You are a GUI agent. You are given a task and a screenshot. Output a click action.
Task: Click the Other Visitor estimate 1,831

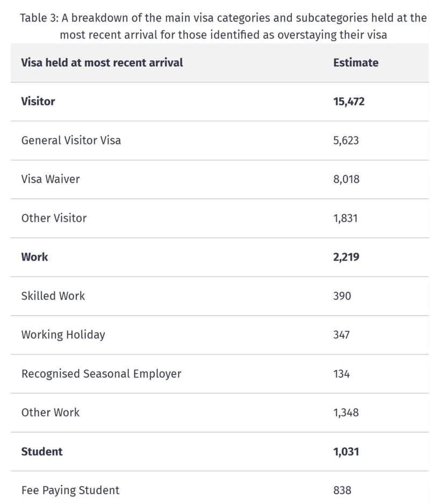coord(346,218)
